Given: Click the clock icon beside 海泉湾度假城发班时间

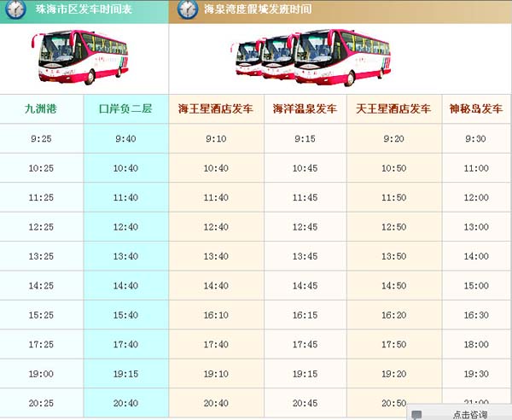Looking at the screenshot, I should click(188, 9).
